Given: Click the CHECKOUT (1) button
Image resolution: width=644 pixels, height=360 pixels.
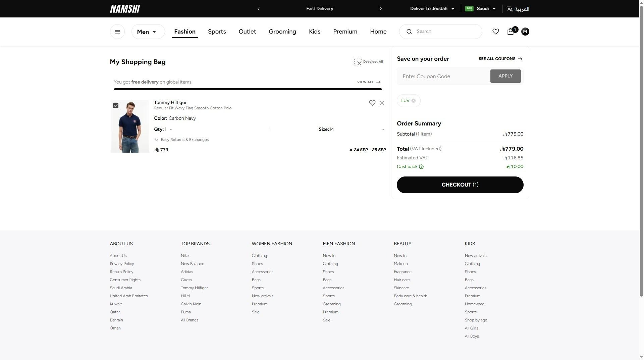Looking at the screenshot, I should [460, 185].
